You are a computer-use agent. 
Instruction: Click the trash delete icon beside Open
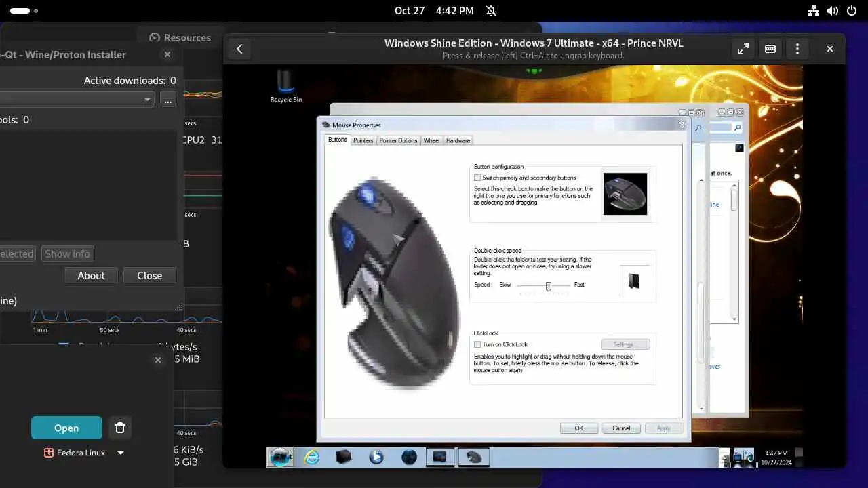120,428
